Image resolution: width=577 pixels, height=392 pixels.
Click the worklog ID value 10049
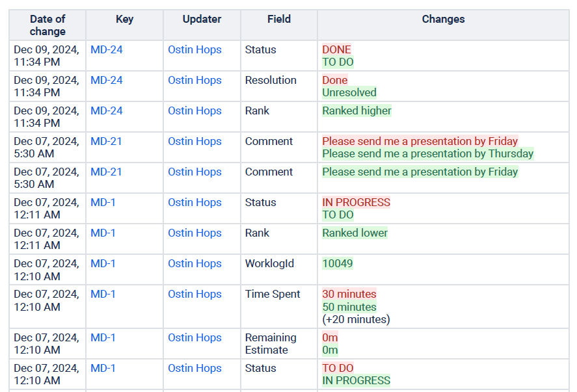point(338,263)
